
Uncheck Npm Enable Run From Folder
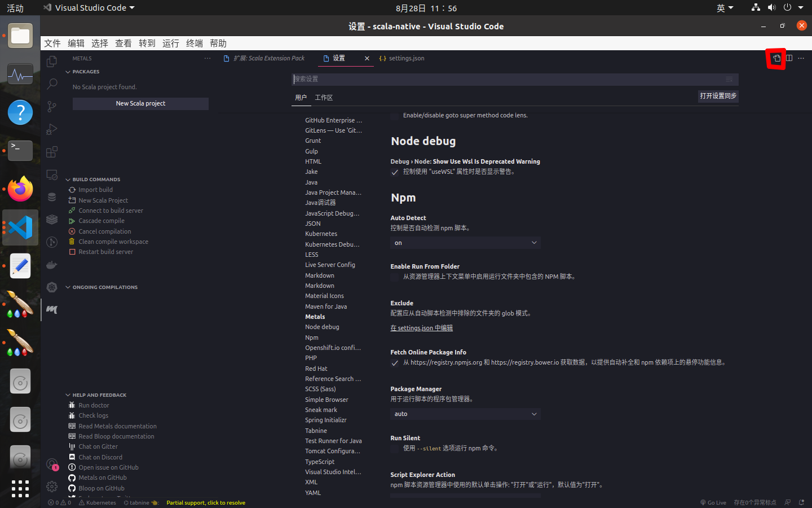(x=394, y=277)
